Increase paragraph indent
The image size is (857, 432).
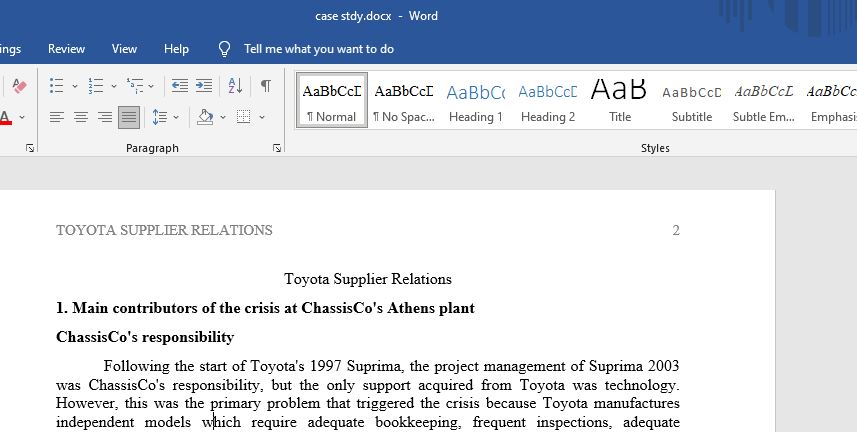point(204,86)
